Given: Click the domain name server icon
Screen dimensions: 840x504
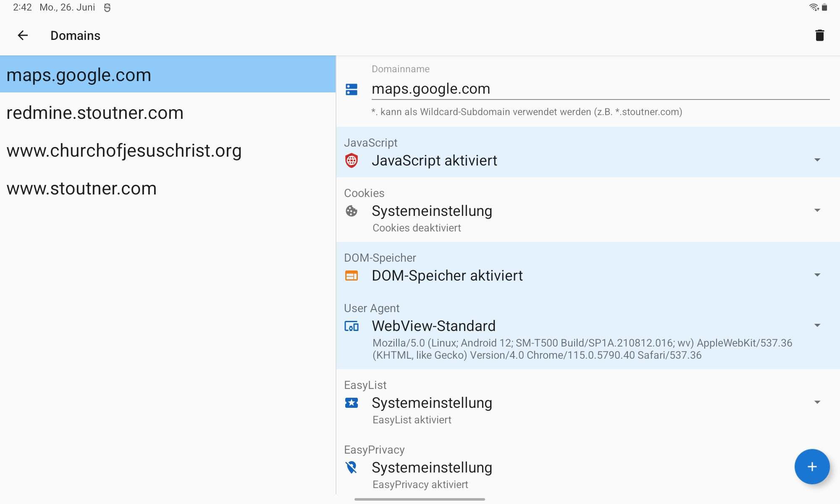Looking at the screenshot, I should (352, 89).
